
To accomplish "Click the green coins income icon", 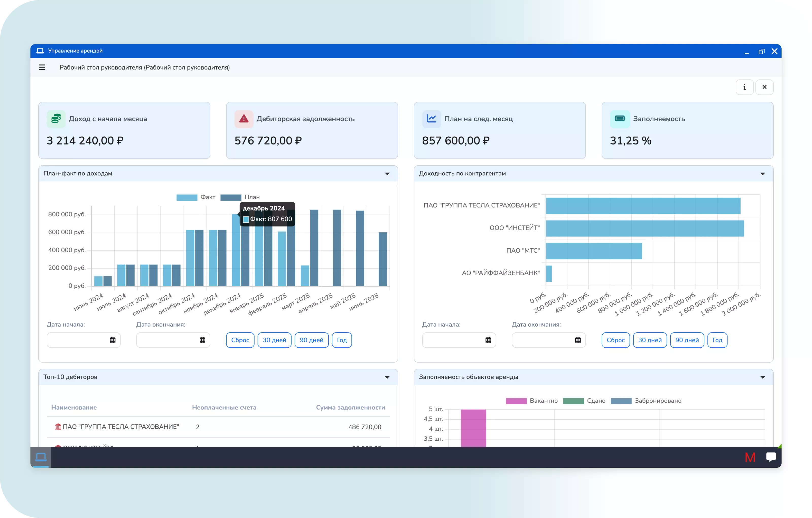I will click(56, 119).
